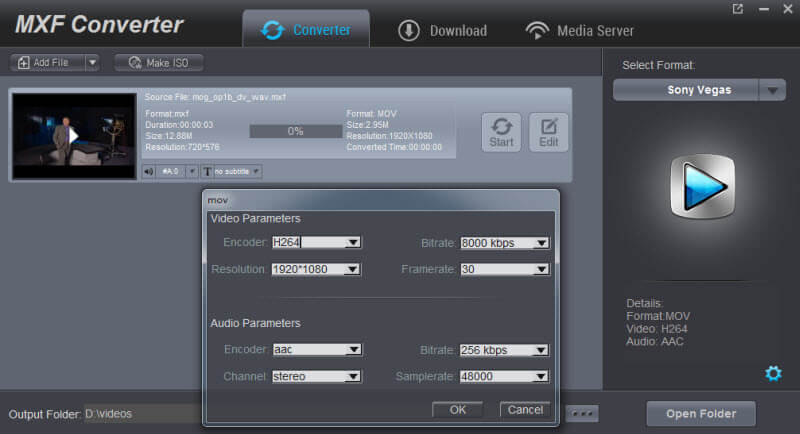Click the 'Audio Parameters' heading

click(256, 323)
